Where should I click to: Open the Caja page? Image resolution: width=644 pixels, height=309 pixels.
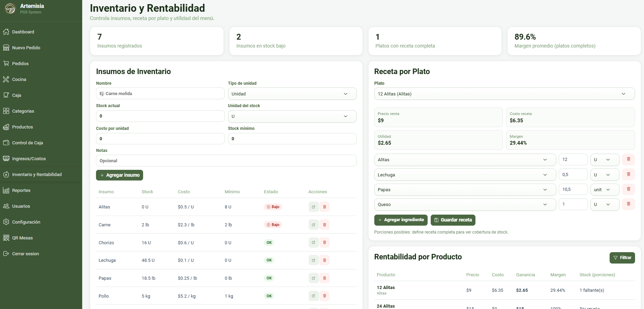(41, 95)
